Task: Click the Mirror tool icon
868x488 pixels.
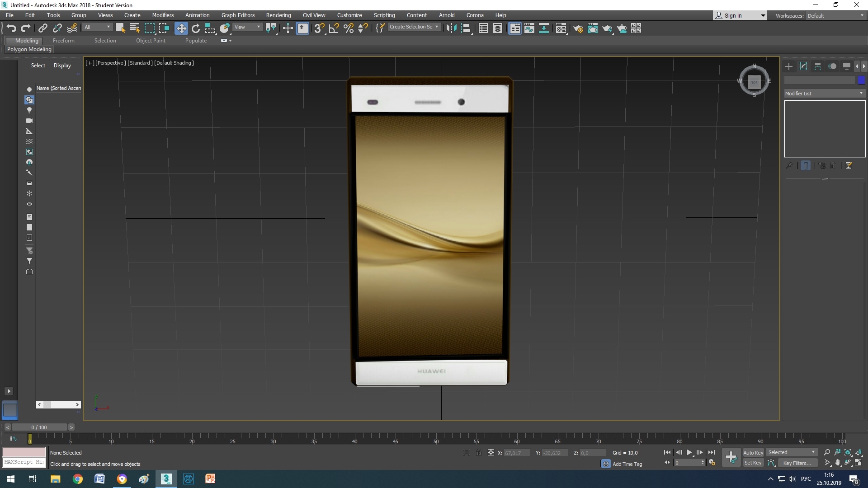Action: [451, 28]
